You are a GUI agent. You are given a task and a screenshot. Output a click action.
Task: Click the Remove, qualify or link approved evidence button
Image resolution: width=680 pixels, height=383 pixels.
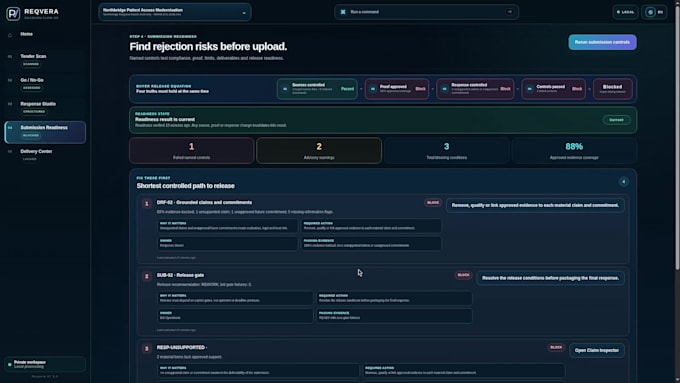click(535, 205)
